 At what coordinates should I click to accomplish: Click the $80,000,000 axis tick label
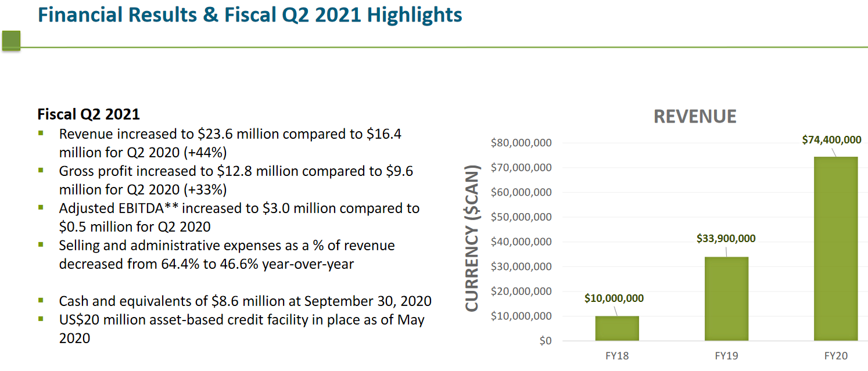coord(521,143)
